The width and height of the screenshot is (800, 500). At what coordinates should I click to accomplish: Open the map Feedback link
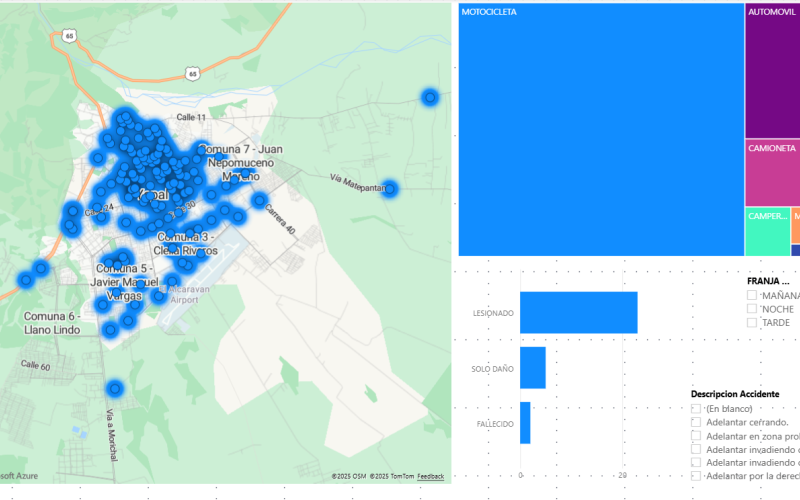coord(430,476)
